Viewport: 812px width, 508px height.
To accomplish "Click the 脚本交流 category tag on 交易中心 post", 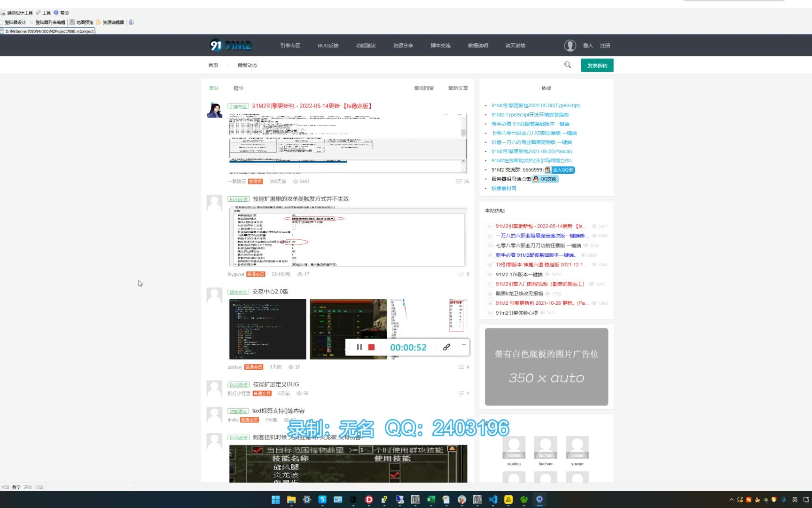I will (238, 292).
